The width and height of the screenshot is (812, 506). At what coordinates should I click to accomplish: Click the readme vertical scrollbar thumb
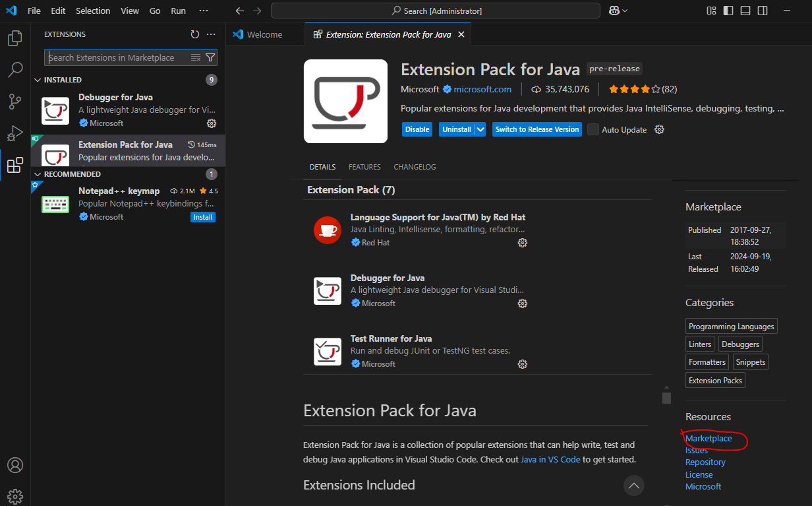[666, 398]
